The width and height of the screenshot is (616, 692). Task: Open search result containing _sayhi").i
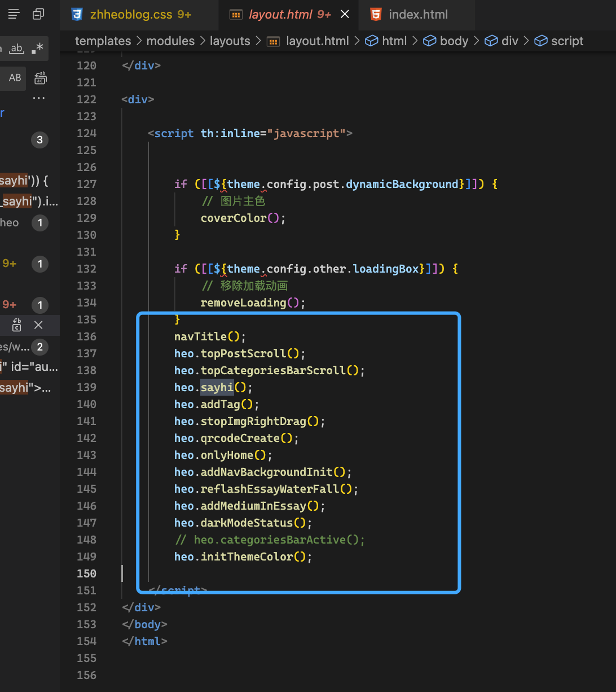pyautogui.click(x=29, y=201)
